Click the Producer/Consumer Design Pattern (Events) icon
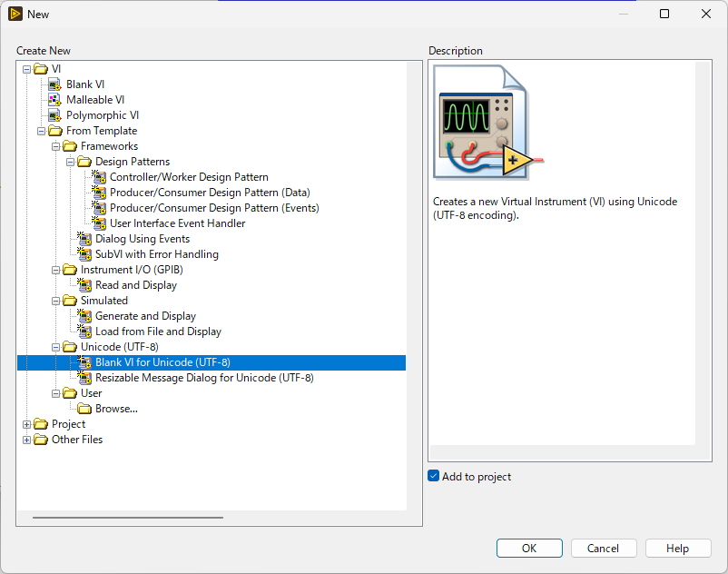This screenshot has height=574, width=728. [x=98, y=208]
